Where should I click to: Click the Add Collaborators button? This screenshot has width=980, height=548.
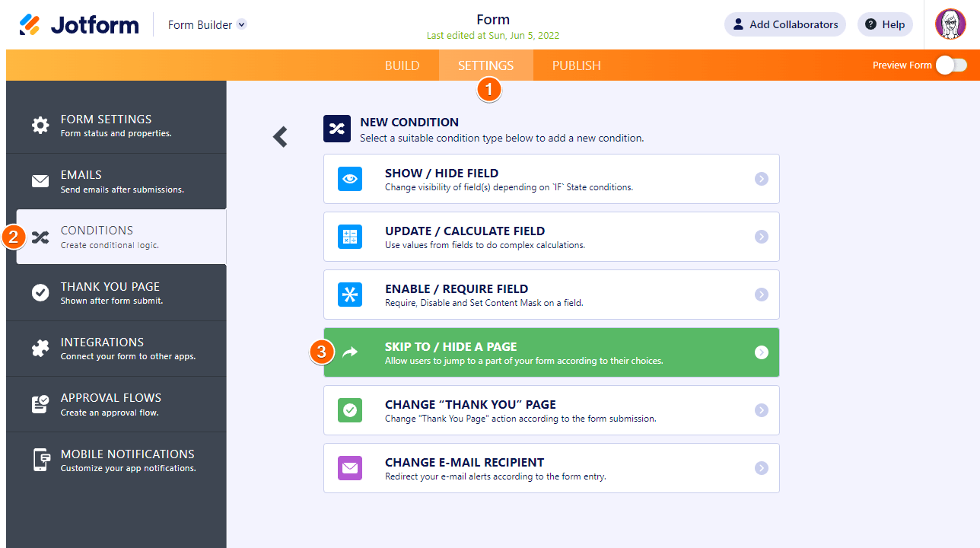click(784, 24)
